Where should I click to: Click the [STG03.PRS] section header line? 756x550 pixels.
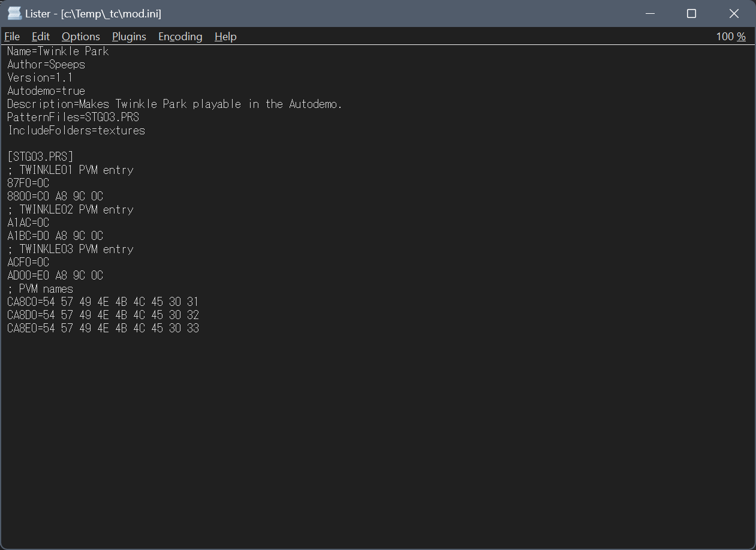click(40, 157)
